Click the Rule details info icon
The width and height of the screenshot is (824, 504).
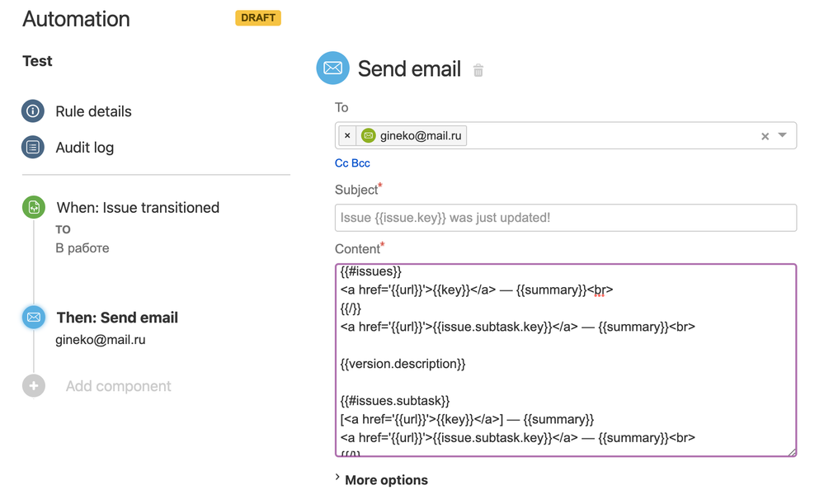[33, 111]
